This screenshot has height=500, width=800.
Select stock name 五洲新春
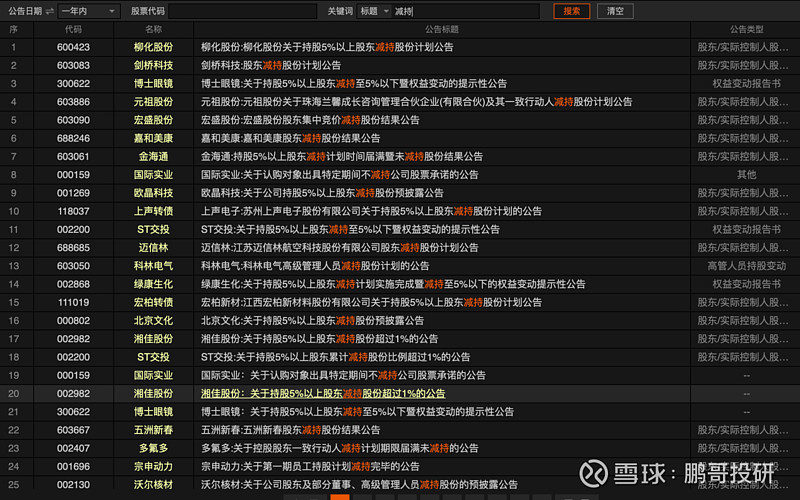click(154, 430)
